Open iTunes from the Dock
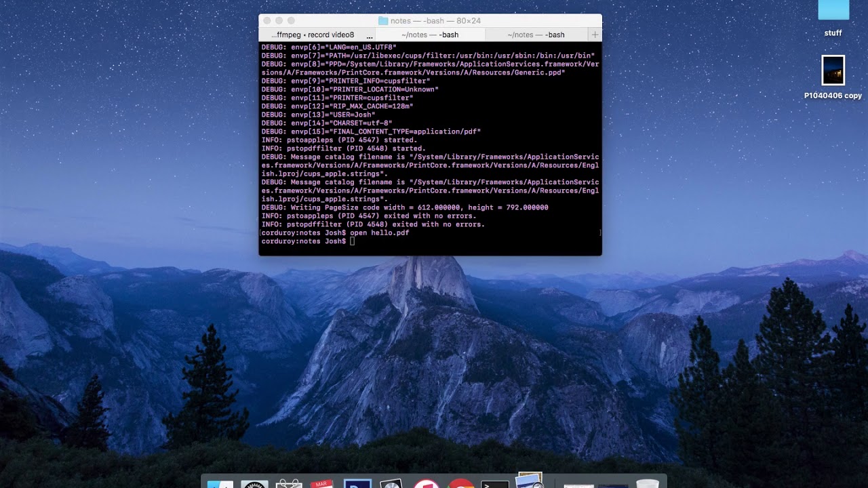Image resolution: width=868 pixels, height=488 pixels. coord(426,483)
